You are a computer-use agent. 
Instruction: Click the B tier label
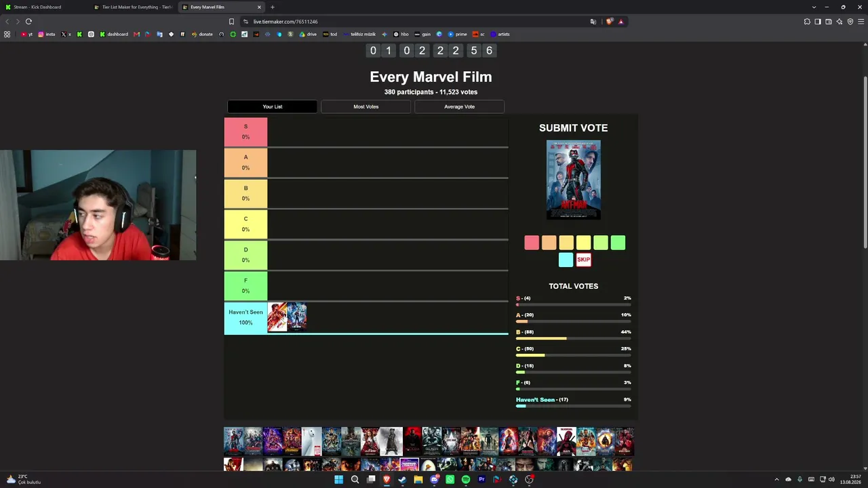pos(245,193)
